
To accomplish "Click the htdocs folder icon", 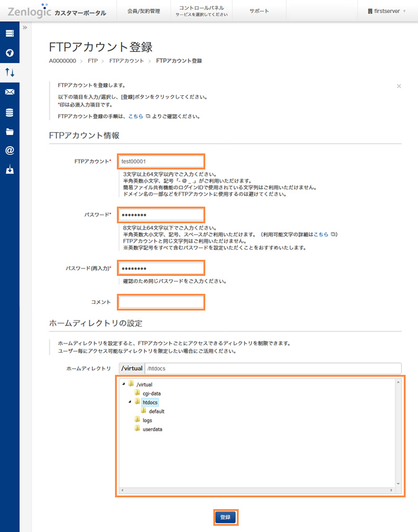I will click(x=137, y=401).
